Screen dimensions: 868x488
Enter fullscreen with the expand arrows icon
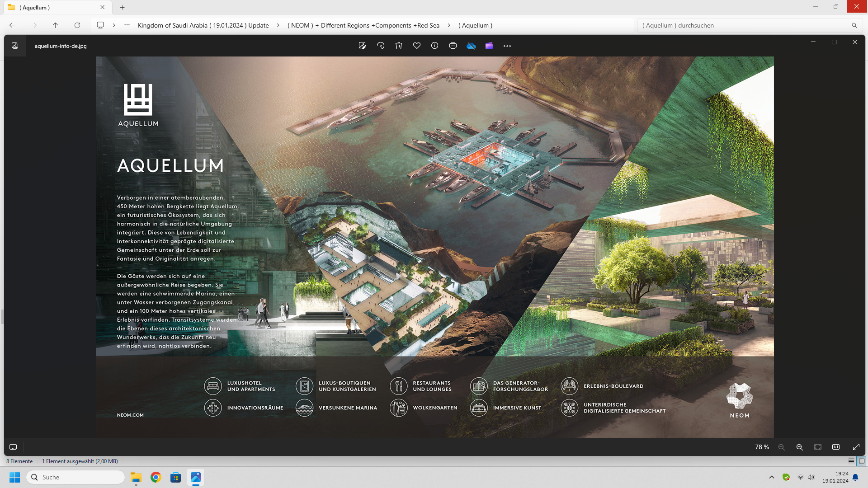click(x=856, y=447)
